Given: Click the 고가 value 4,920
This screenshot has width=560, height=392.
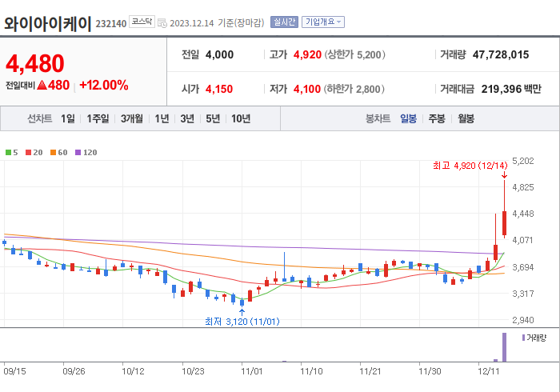Looking at the screenshot, I should [307, 54].
